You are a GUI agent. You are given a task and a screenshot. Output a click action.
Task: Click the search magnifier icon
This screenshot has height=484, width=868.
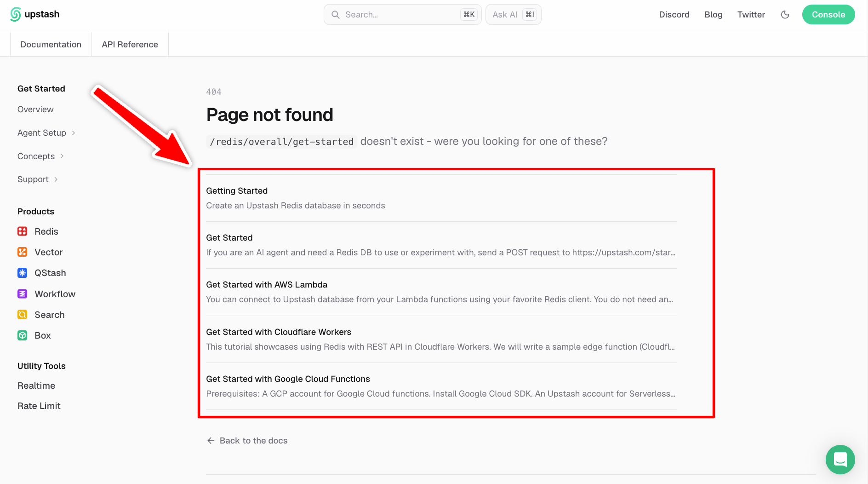click(336, 15)
